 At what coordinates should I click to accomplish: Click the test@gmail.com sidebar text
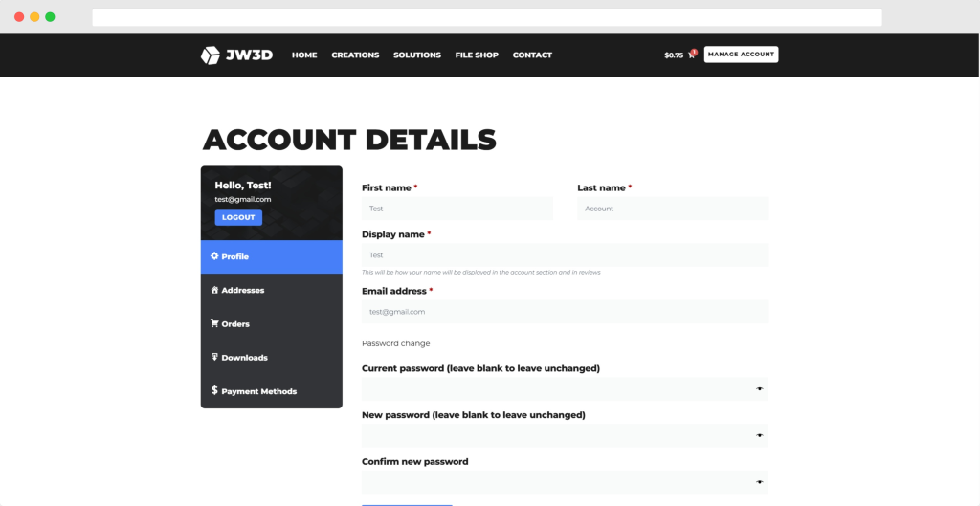pyautogui.click(x=243, y=199)
